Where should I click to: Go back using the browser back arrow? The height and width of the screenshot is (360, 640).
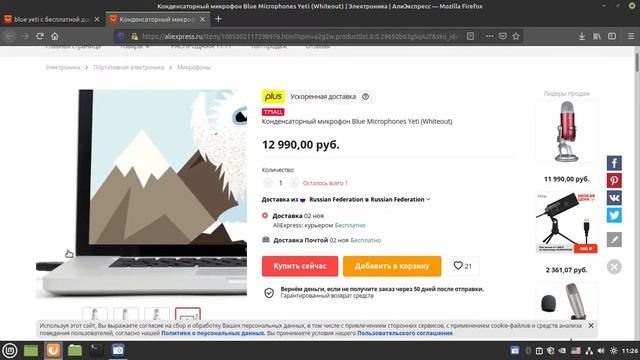point(10,36)
